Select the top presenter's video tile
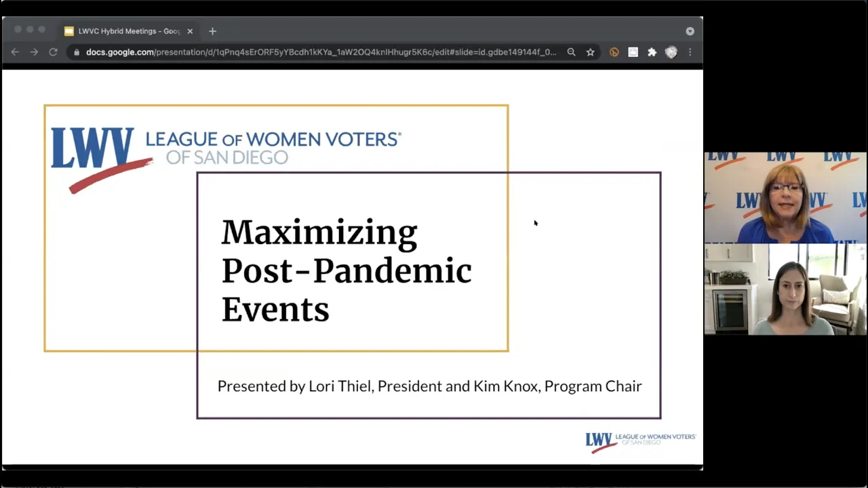This screenshot has height=488, width=868. click(x=785, y=198)
